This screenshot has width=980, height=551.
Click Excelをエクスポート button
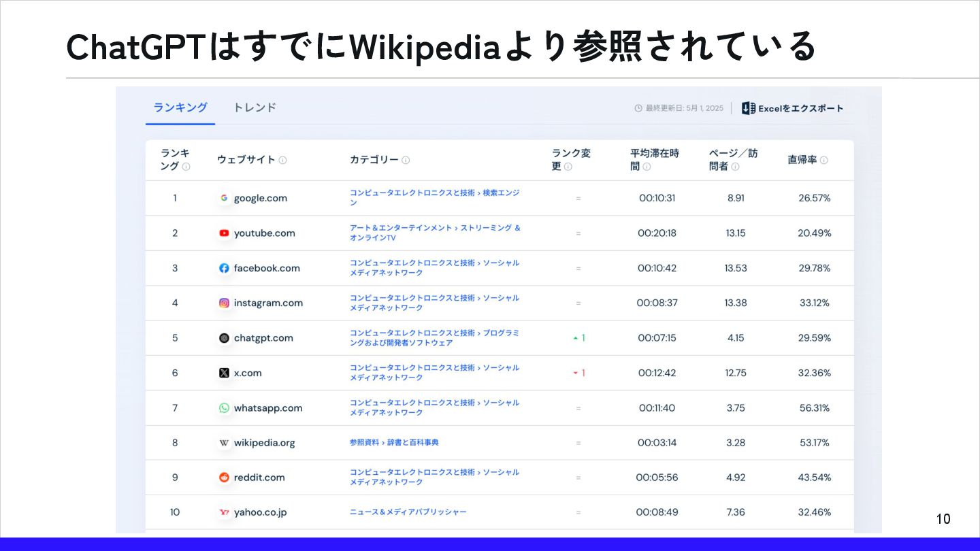coord(793,108)
